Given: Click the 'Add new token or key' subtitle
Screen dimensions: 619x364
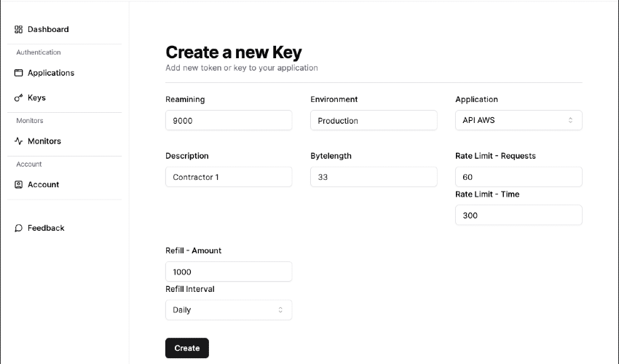Looking at the screenshot, I should pyautogui.click(x=242, y=68).
